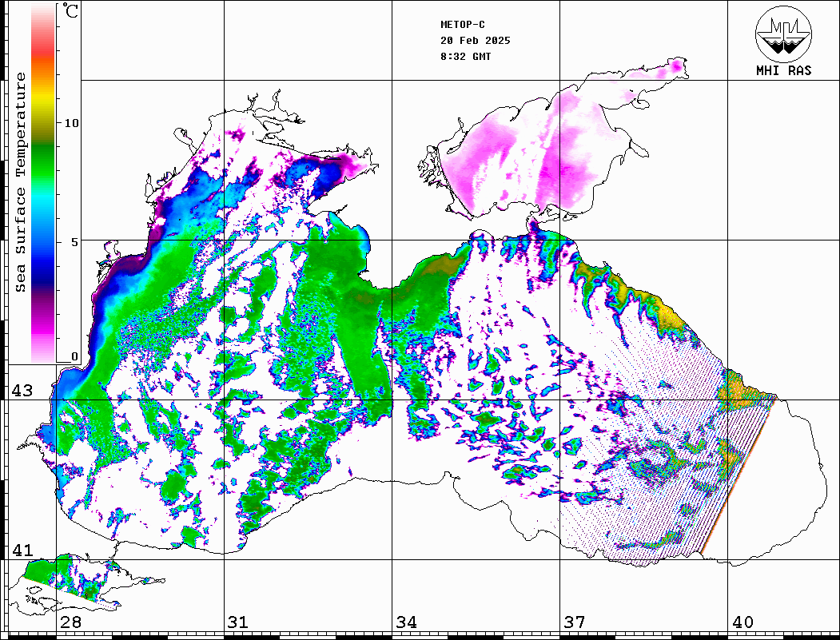Click the MHI RAS circular logo
This screenshot has width=840, height=640.
[783, 34]
